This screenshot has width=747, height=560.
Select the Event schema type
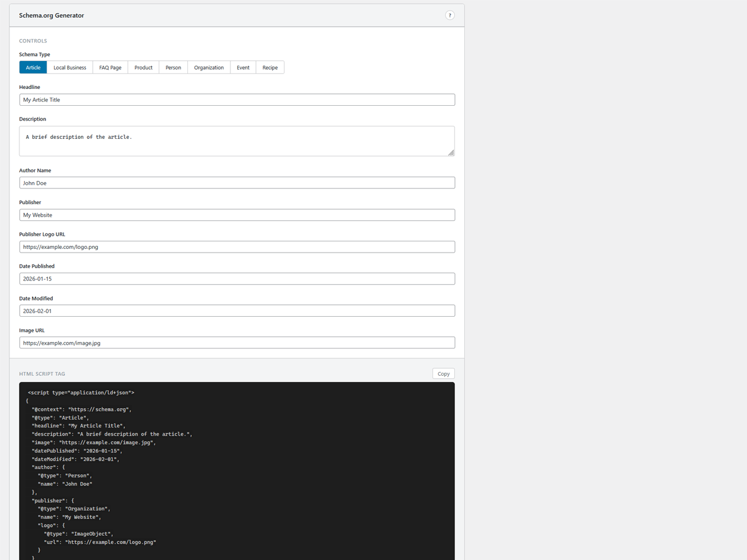243,67
